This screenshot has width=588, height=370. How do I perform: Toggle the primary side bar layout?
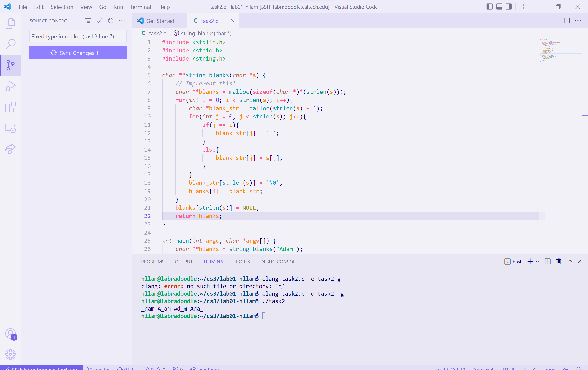[489, 7]
